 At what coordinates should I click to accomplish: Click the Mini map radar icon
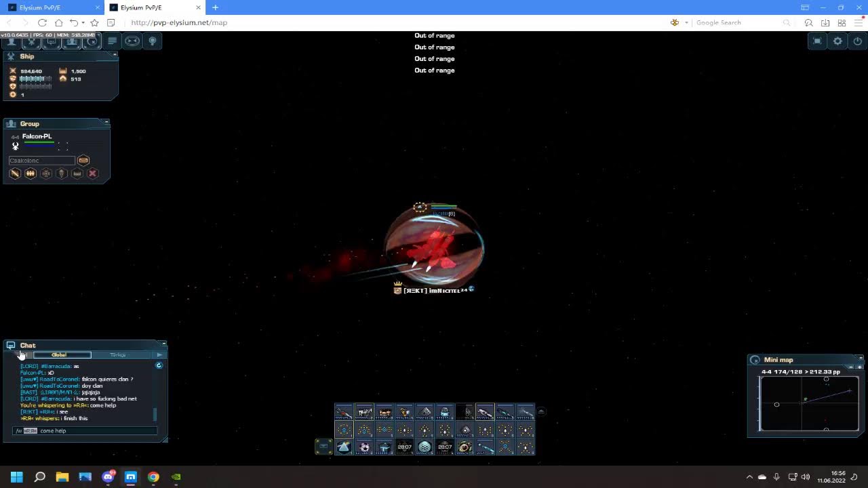coord(755,360)
